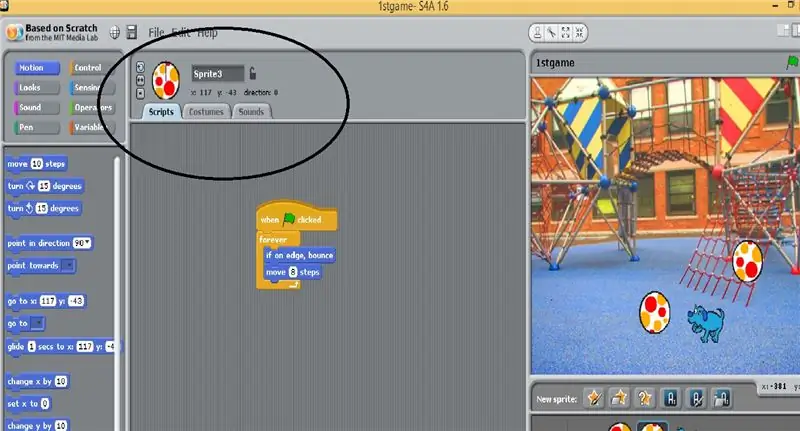
Task: Click the 15 field in turn clockwise block
Action: point(44,186)
